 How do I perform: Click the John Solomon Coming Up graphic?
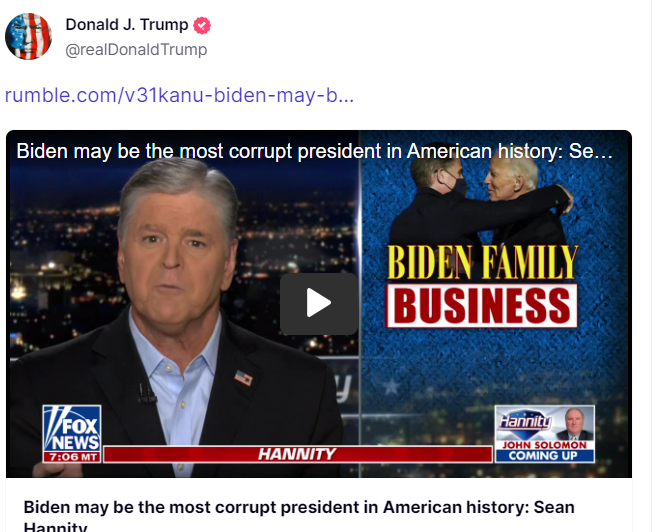(544, 433)
